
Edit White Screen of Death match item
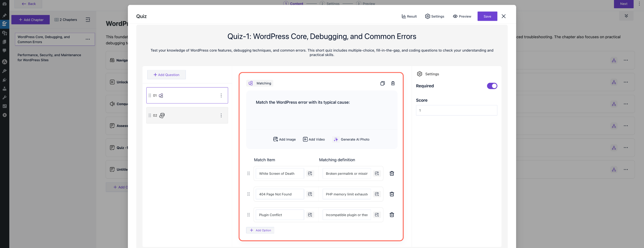click(x=280, y=174)
